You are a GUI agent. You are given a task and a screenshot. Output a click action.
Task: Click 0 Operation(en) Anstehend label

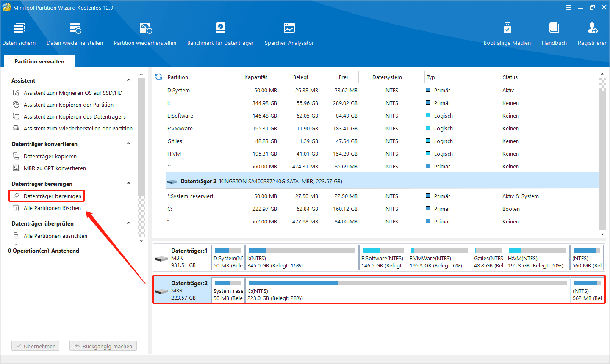(44, 251)
